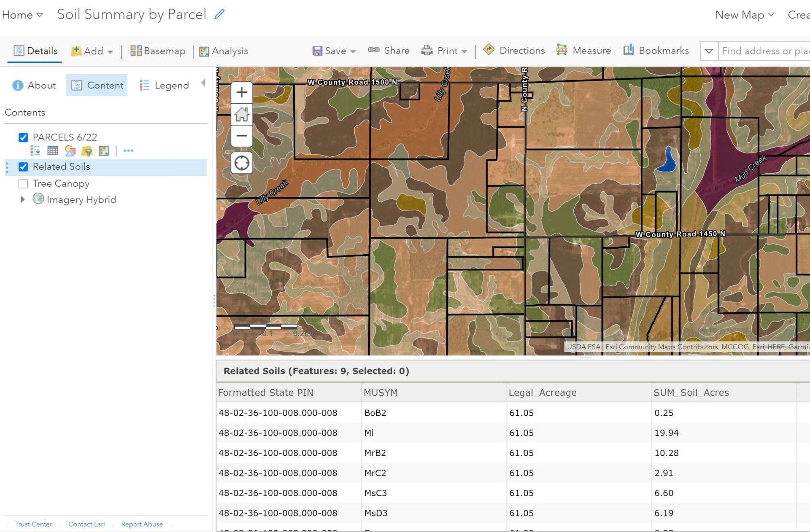
Task: Click the Find address search field
Action: pos(764,51)
